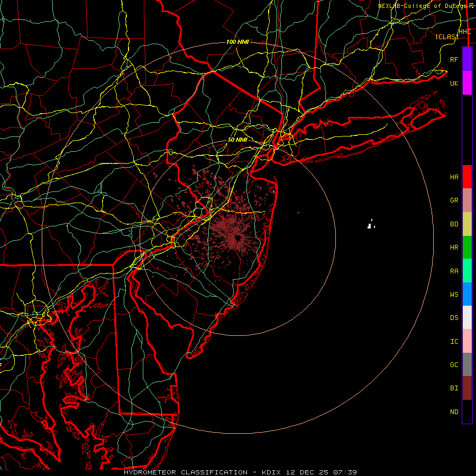Click the "GR" legend label
This screenshot has width=476, height=476.
pos(454,200)
